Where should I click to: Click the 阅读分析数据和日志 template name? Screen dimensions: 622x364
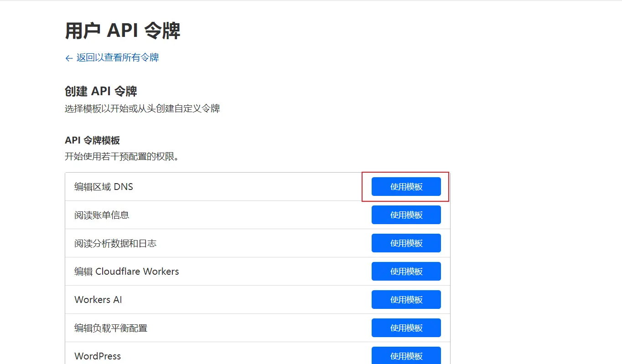(115, 243)
